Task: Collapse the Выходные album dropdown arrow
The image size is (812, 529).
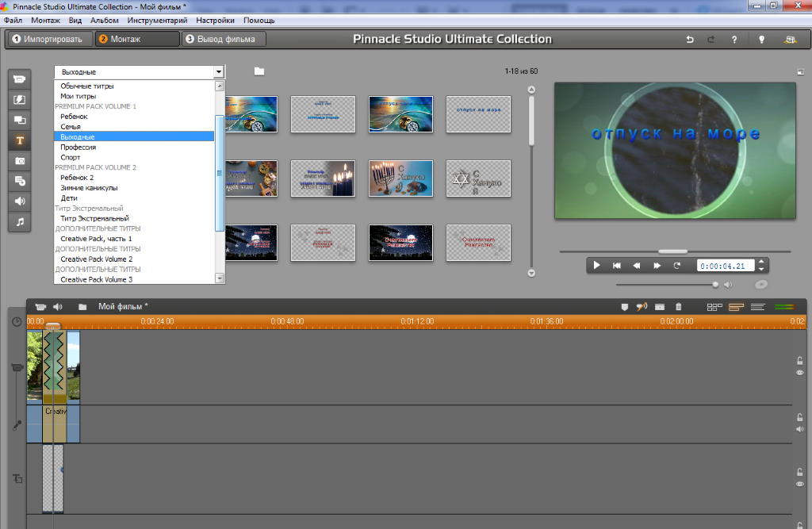Action: [x=219, y=72]
